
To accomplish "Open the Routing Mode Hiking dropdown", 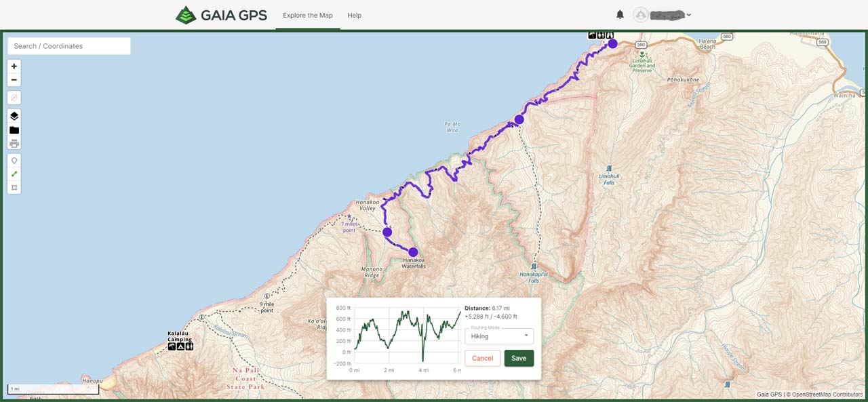I will [x=499, y=336].
